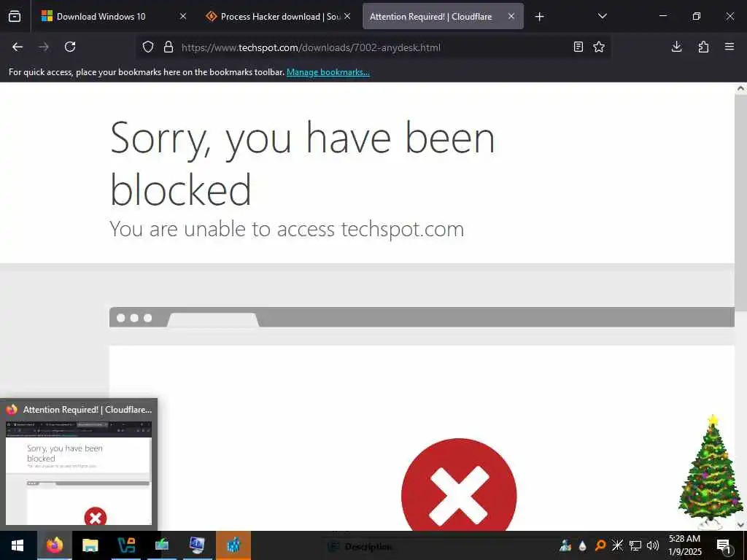Close the Attention Required Cloudflare tab
The width and height of the screenshot is (747, 560).
click(x=511, y=16)
